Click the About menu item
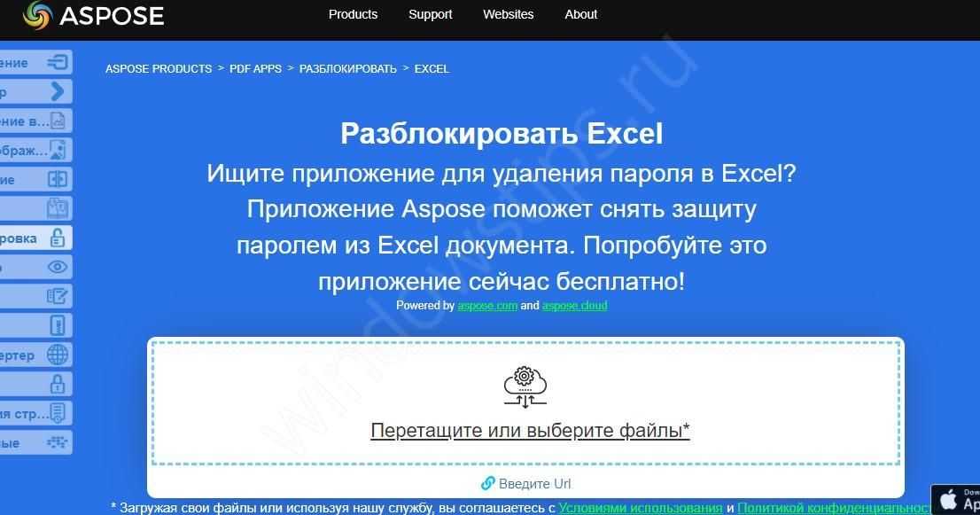The image size is (980, 515). coord(580,14)
